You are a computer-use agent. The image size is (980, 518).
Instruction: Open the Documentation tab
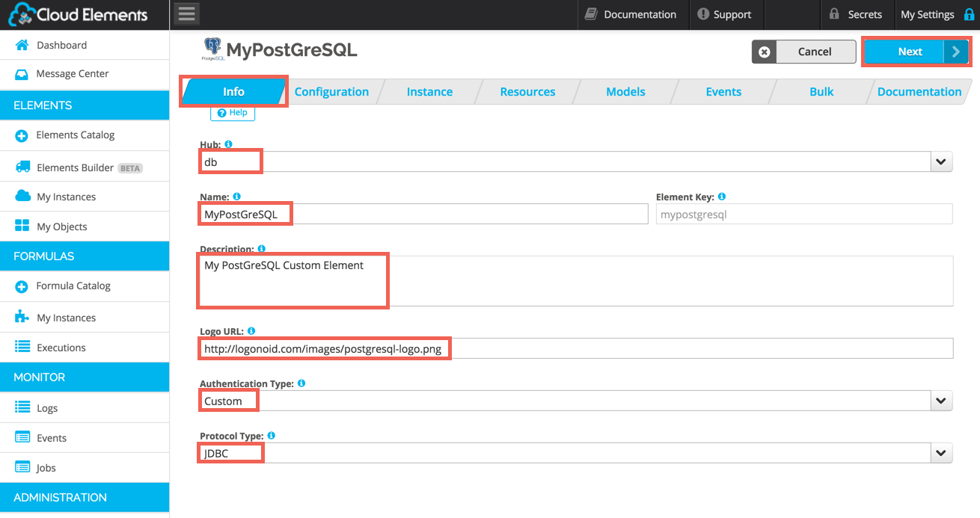point(919,91)
